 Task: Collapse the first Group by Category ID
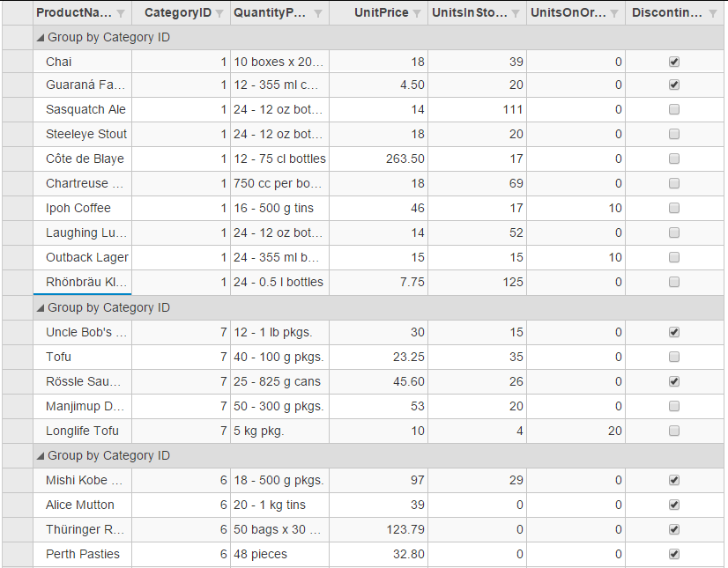41,38
